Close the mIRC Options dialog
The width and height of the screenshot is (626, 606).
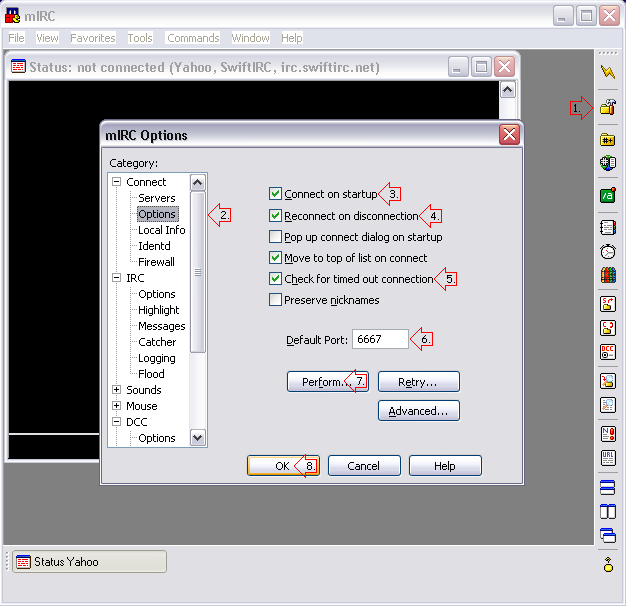(x=509, y=135)
